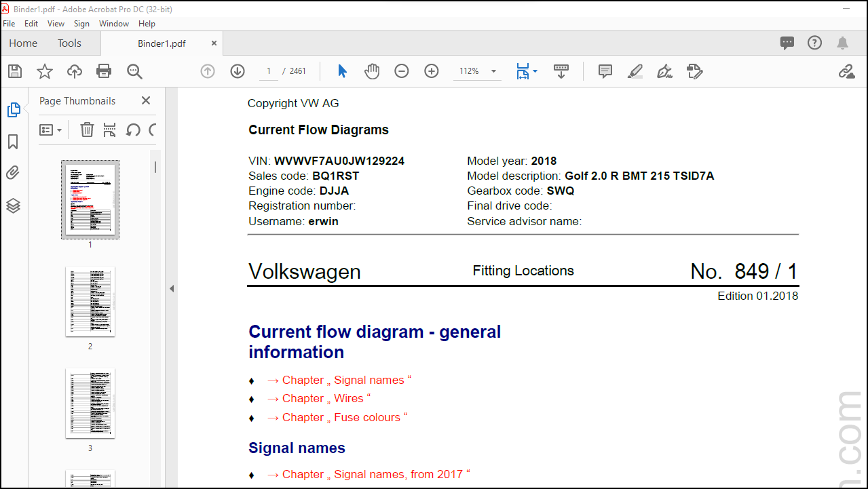
Task: Click the Current Flow Diagrams heading
Action: coord(318,130)
